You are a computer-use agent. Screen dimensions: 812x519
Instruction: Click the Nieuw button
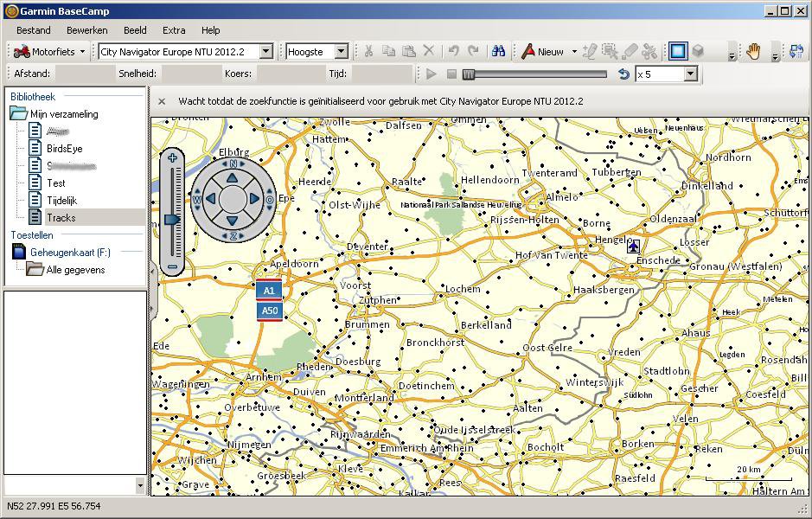click(x=542, y=51)
